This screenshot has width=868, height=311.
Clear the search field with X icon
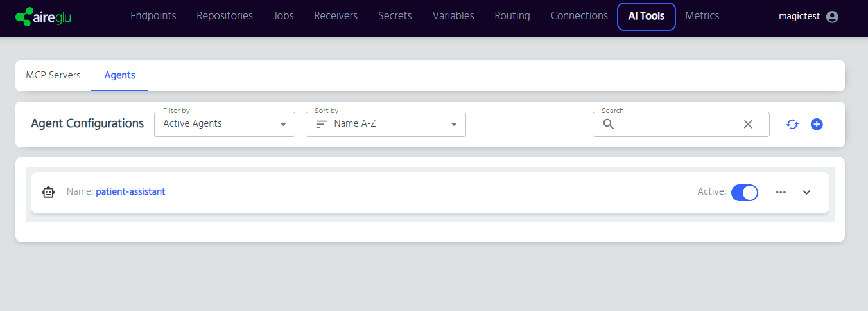[748, 124]
